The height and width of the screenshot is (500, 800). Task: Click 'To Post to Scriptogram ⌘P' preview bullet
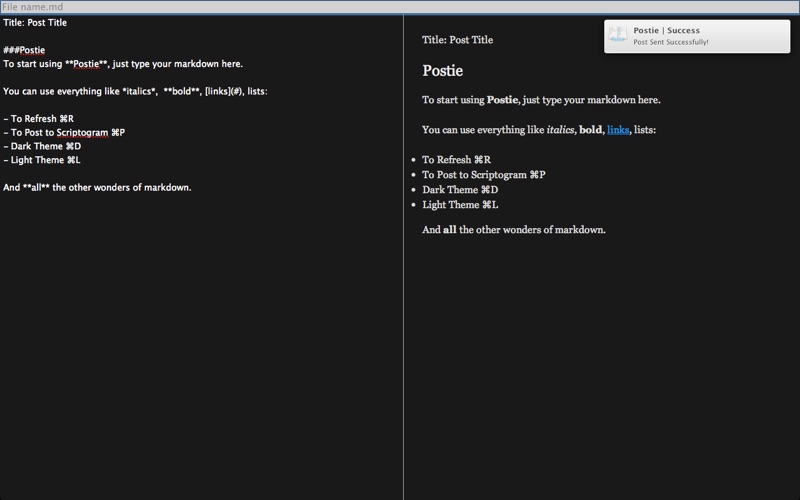[x=483, y=175]
